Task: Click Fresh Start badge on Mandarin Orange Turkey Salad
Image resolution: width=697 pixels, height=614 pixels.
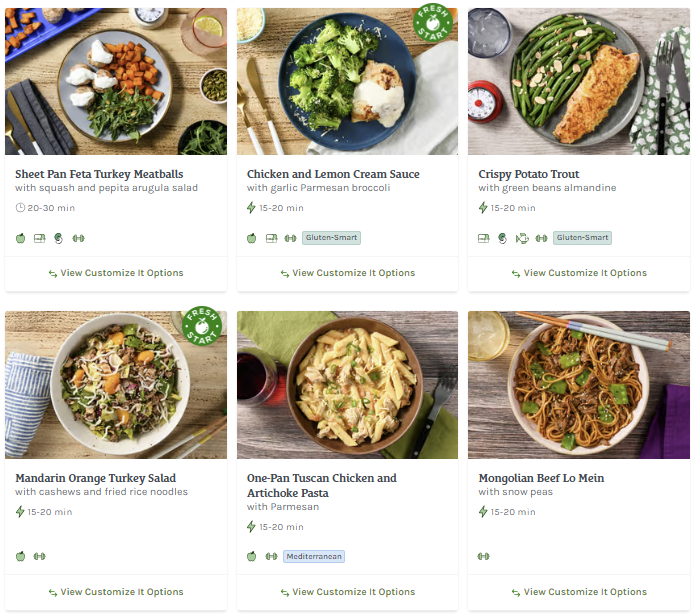Action: pos(202,327)
